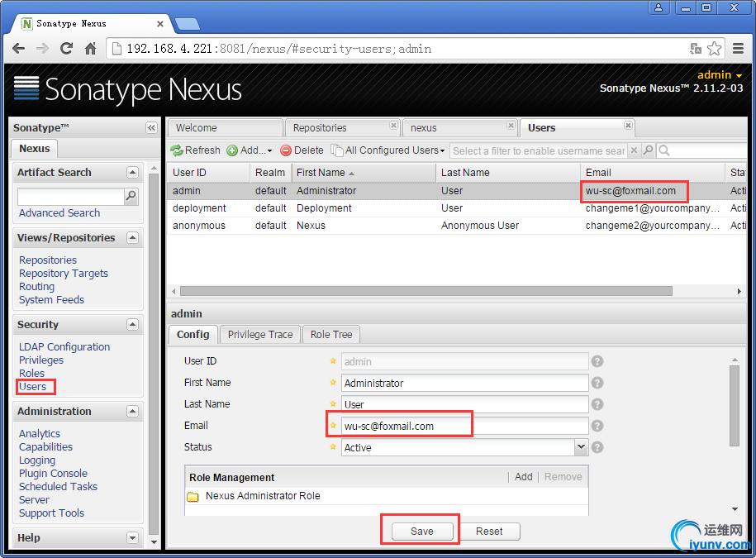Go back in browser history
The width and height of the screenshot is (756, 558).
[x=19, y=49]
